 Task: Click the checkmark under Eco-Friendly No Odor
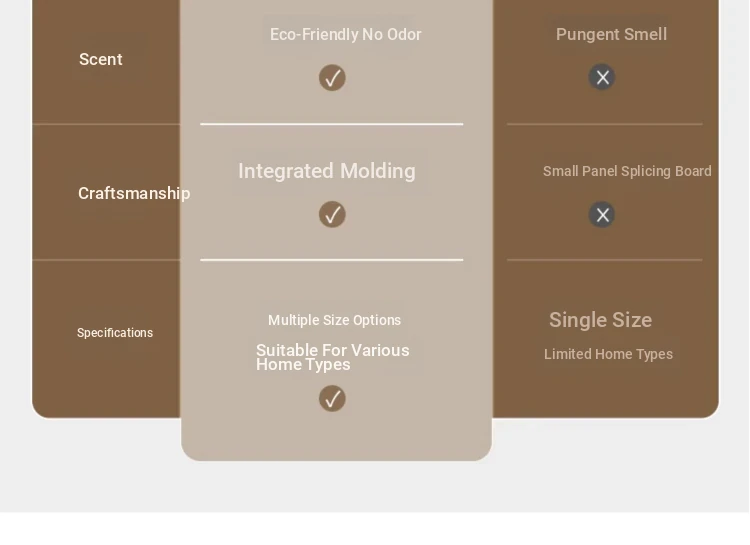point(332,78)
